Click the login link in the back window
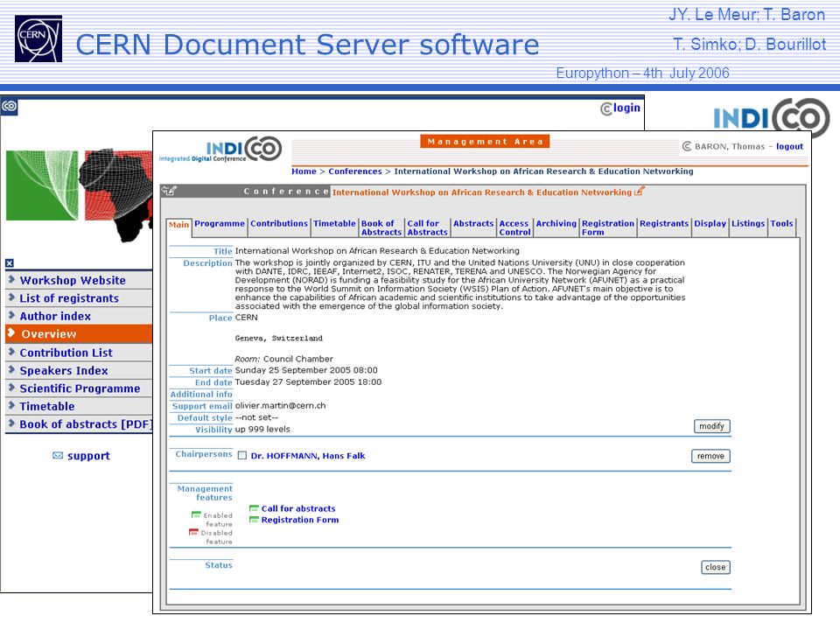The width and height of the screenshot is (840, 630). (626, 108)
